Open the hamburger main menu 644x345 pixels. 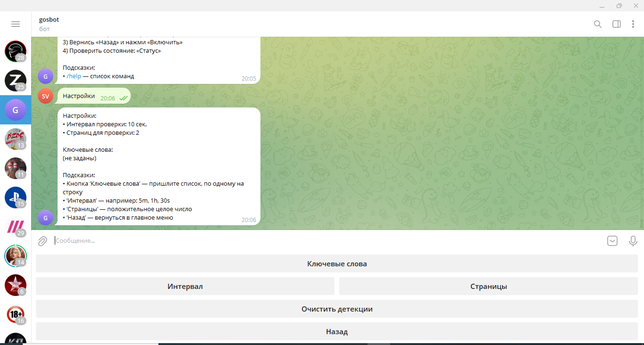(x=16, y=24)
